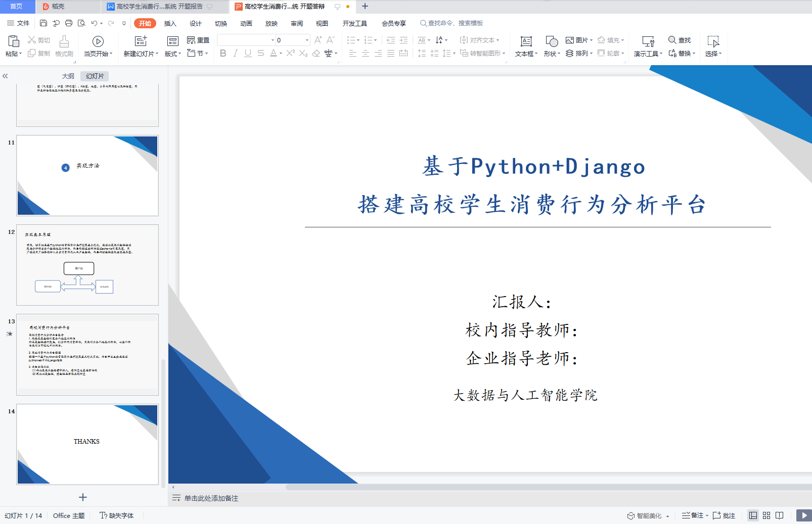This screenshot has width=812, height=524.
Task: Open a new tab with plus button
Action: pos(365,7)
